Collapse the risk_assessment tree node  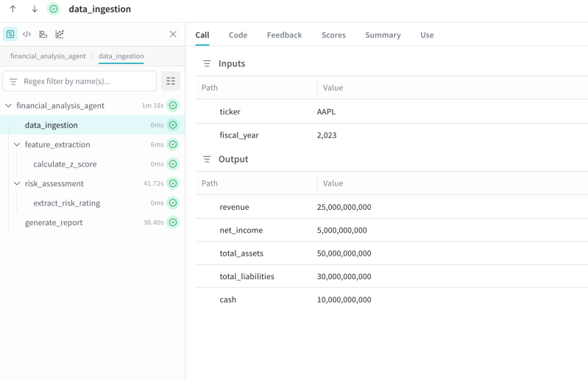17,183
